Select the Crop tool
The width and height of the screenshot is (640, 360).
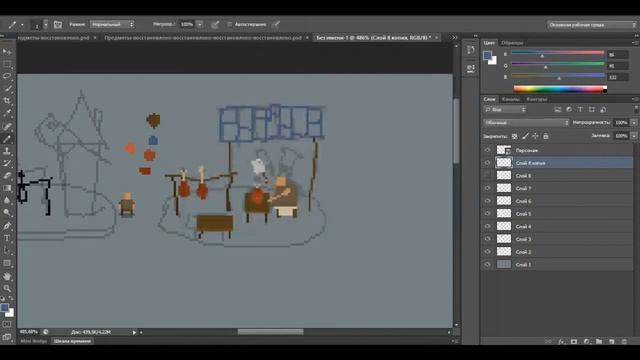(7, 100)
